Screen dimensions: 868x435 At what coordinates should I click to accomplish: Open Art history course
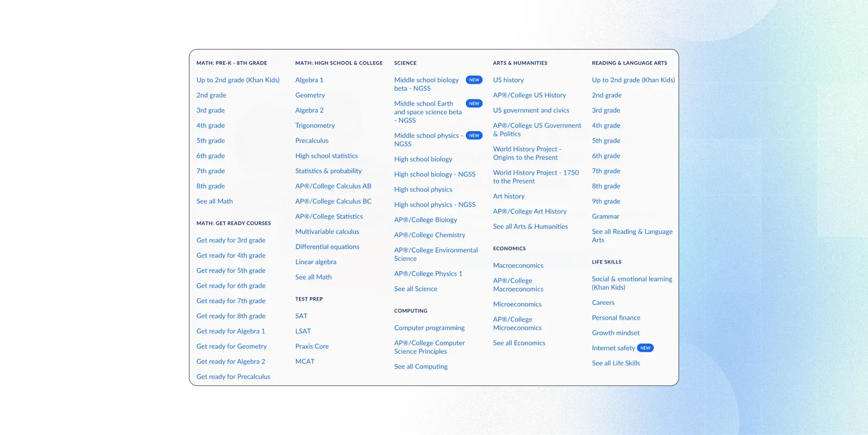click(509, 197)
